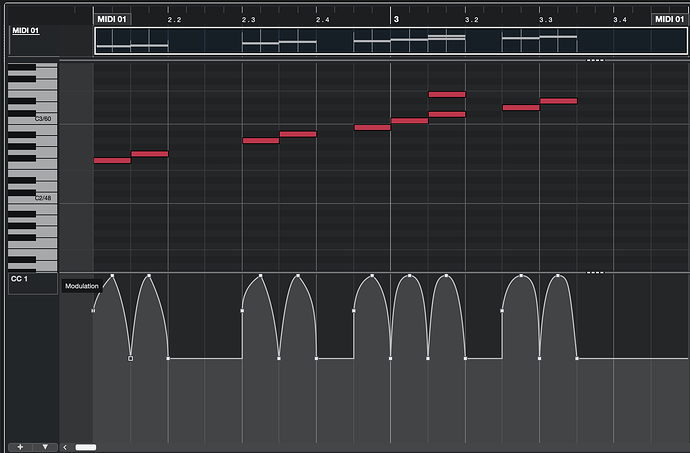This screenshot has height=453, width=690.
Task: Click ruler position 3.3
Action: (546, 20)
